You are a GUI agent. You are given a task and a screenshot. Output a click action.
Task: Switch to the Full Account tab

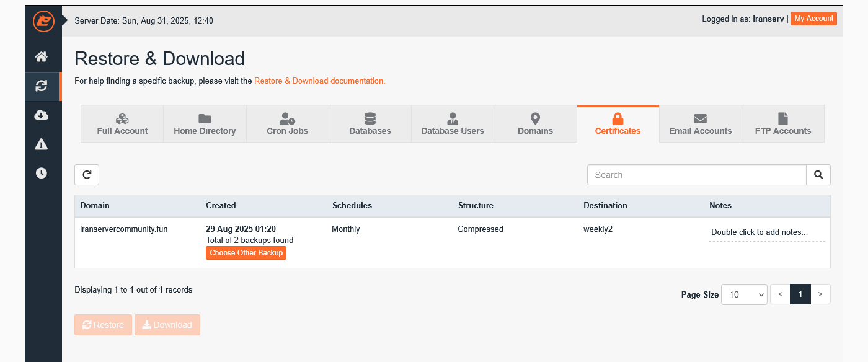(x=122, y=124)
